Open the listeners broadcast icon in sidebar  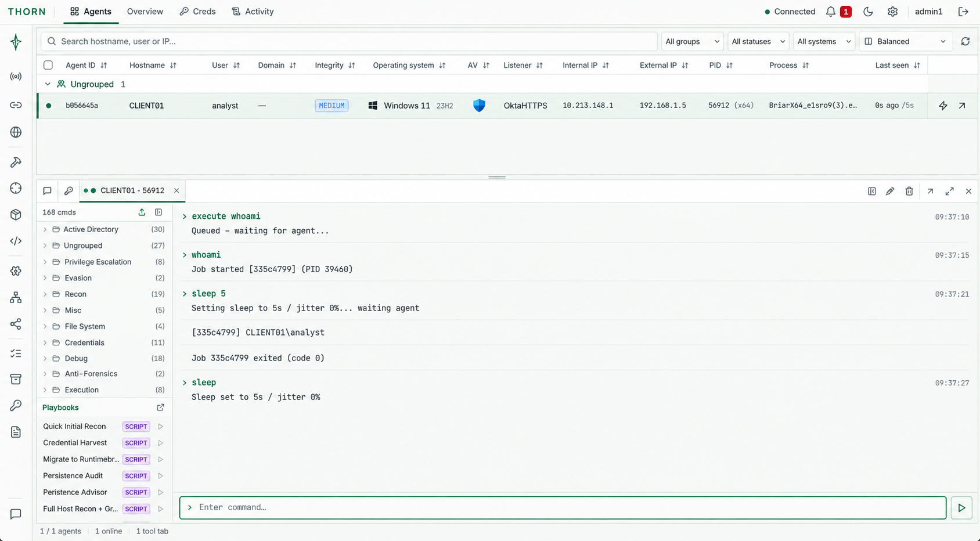pos(16,77)
